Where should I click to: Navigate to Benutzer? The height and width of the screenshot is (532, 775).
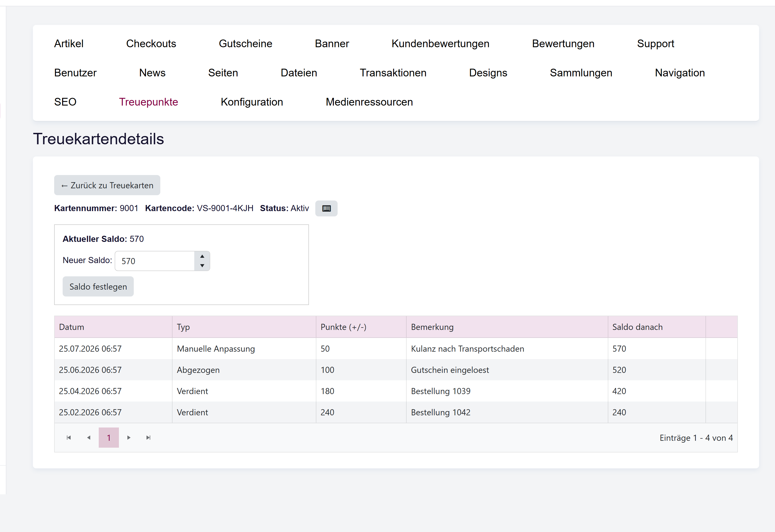coord(75,73)
